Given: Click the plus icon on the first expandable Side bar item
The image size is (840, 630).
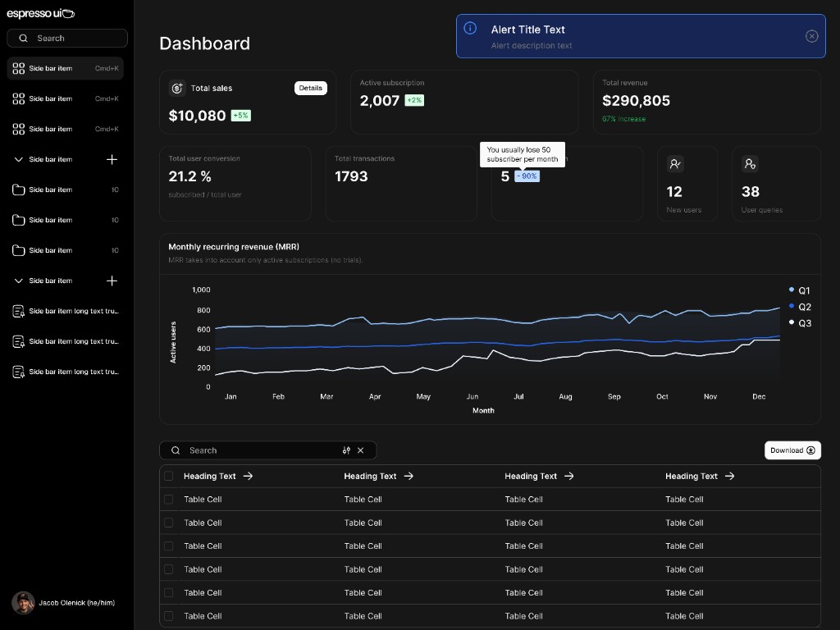Looking at the screenshot, I should point(112,160).
